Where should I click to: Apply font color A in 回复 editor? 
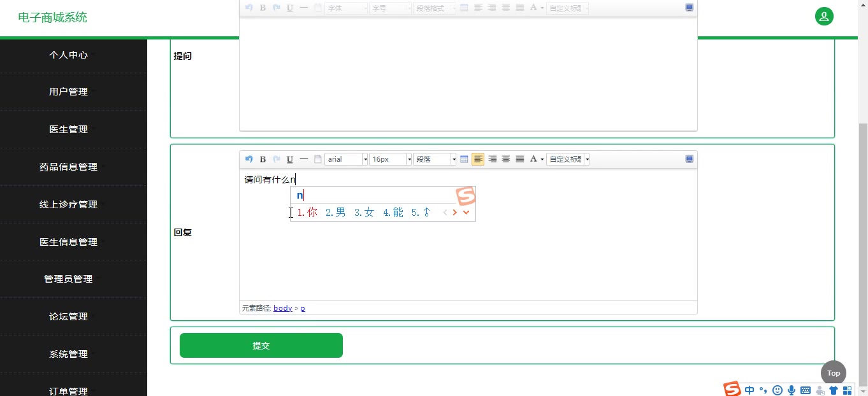pyautogui.click(x=533, y=159)
